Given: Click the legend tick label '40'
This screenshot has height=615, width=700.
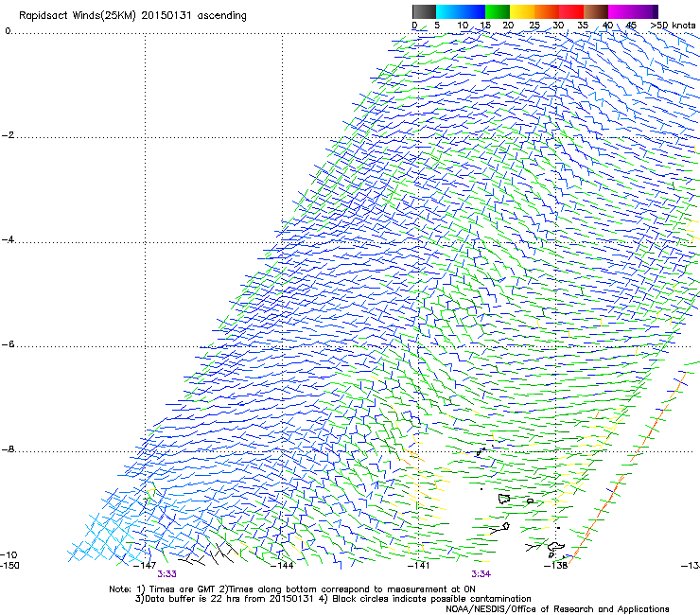Looking at the screenshot, I should pos(607,26).
